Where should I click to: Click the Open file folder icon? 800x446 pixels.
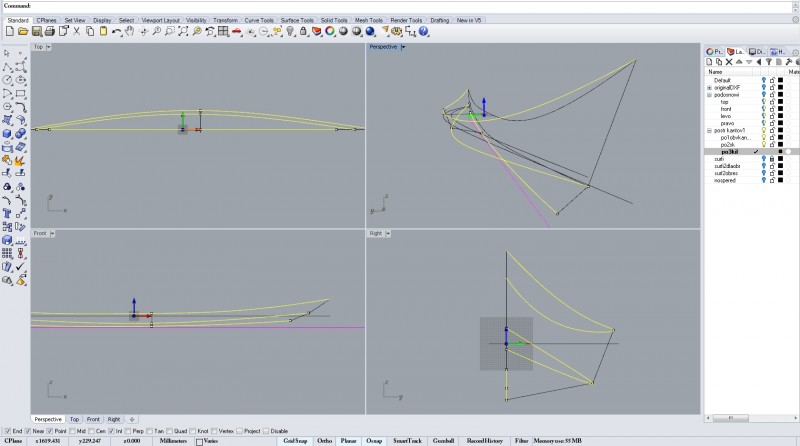(x=21, y=31)
